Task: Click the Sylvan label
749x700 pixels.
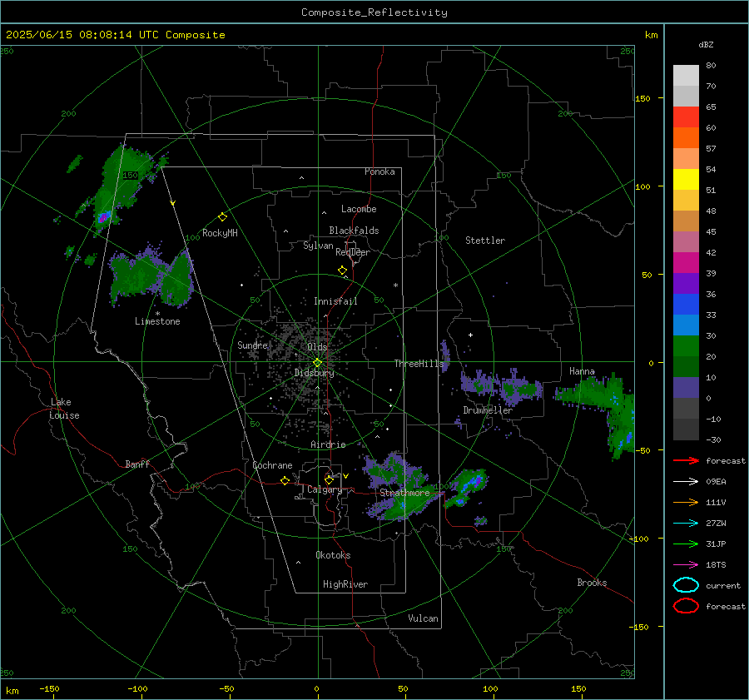Action: [318, 246]
